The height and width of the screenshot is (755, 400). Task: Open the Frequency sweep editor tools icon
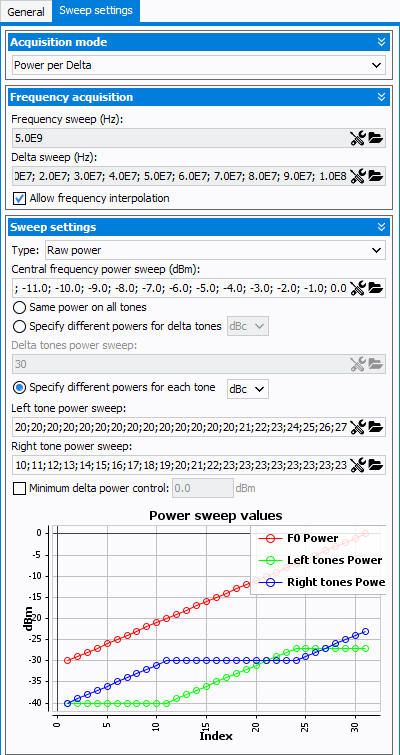point(358,139)
